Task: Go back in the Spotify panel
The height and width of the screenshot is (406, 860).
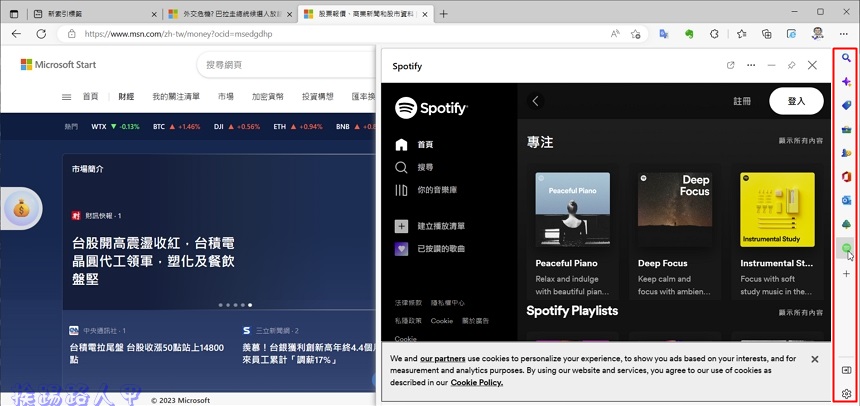Action: coord(535,101)
